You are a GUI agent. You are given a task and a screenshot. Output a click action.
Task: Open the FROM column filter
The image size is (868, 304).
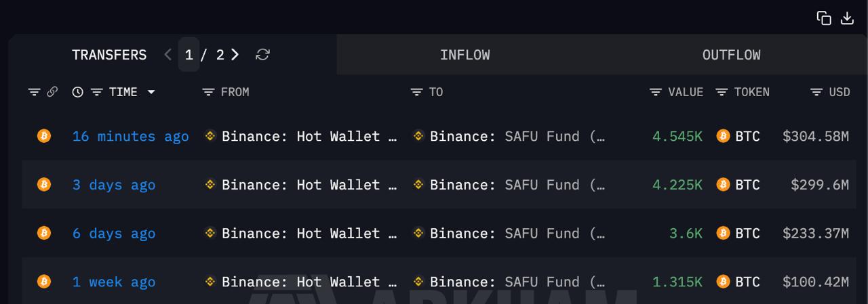[208, 92]
